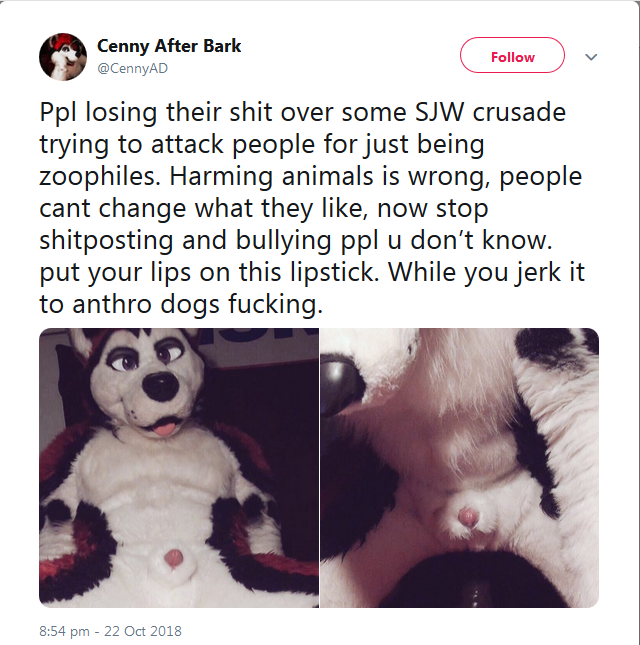This screenshot has height=645, width=640.
Task: Show more actions with the header caret icon
Action: pyautogui.click(x=591, y=57)
